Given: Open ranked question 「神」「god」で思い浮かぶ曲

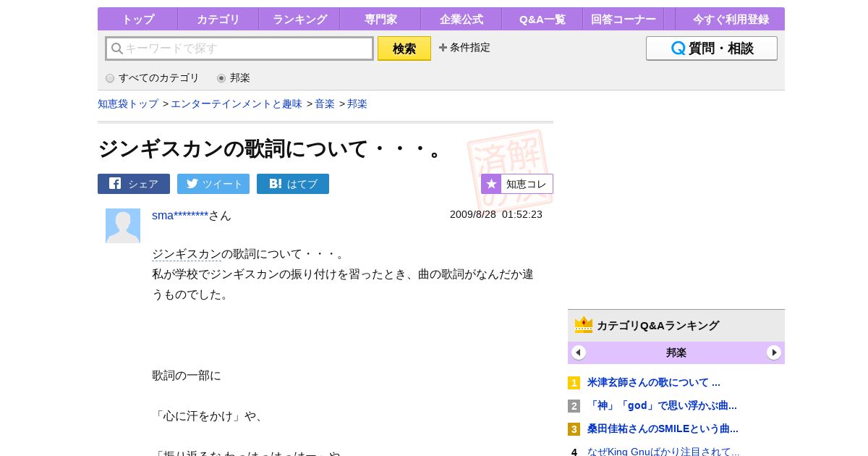Looking at the screenshot, I should 662,405.
